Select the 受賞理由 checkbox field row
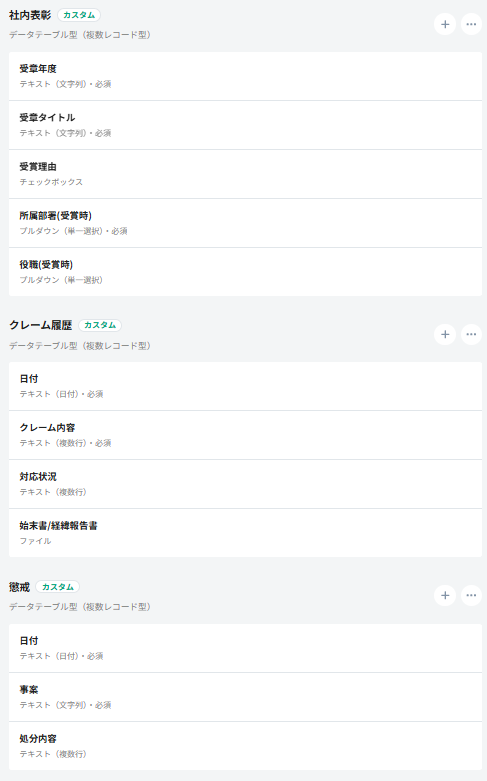487x781 pixels. [x=245, y=174]
